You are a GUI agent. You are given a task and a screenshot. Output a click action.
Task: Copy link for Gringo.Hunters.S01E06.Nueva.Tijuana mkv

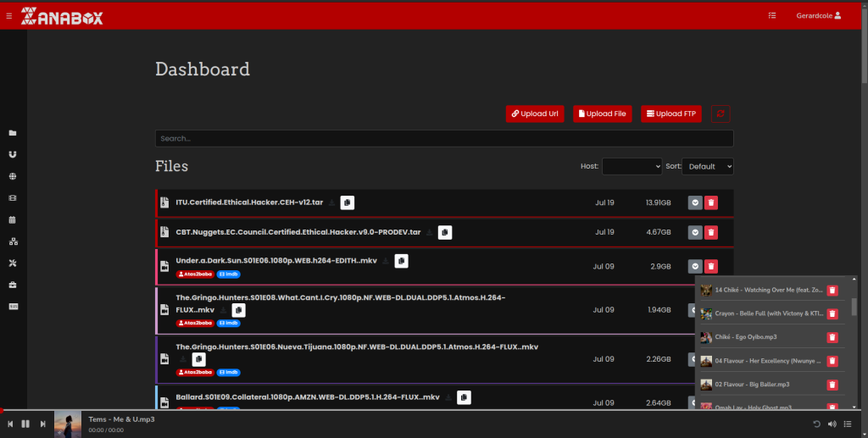tap(198, 359)
